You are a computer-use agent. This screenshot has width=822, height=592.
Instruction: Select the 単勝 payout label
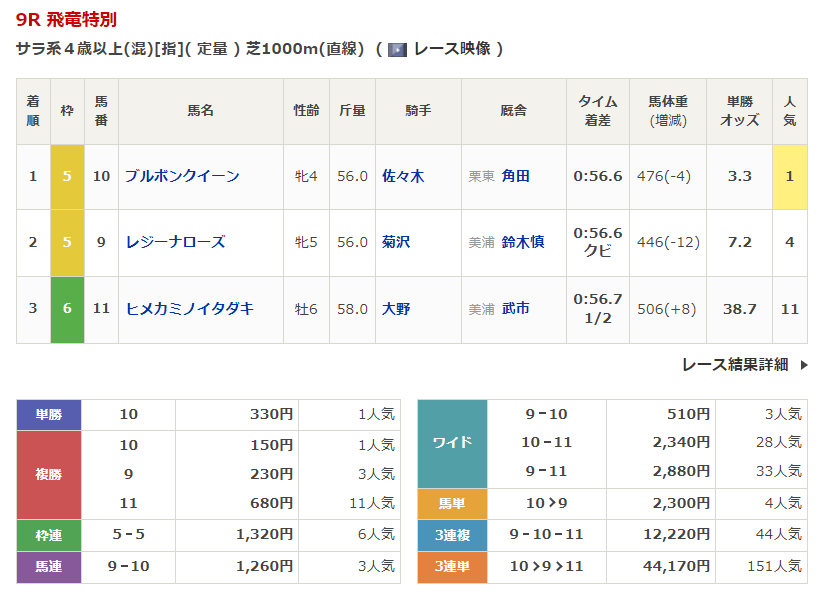click(49, 415)
